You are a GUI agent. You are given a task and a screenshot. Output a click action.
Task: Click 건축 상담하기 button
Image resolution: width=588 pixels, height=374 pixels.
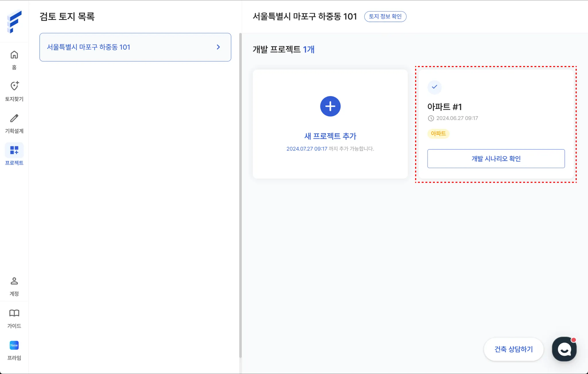pos(513,349)
